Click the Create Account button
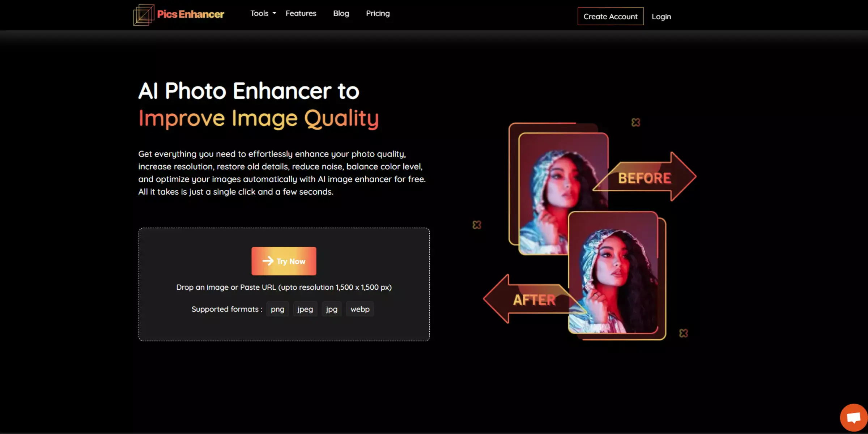The height and width of the screenshot is (434, 868). [x=610, y=16]
